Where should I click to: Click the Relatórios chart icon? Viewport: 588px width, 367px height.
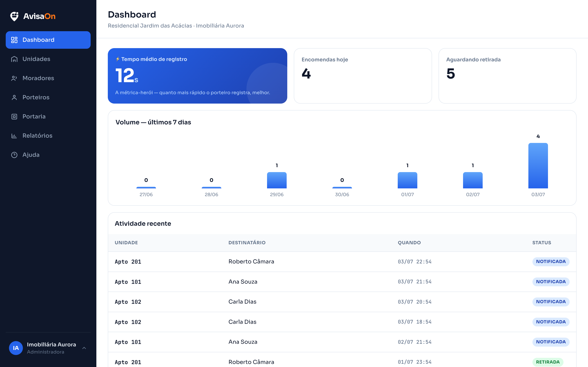coord(14,136)
